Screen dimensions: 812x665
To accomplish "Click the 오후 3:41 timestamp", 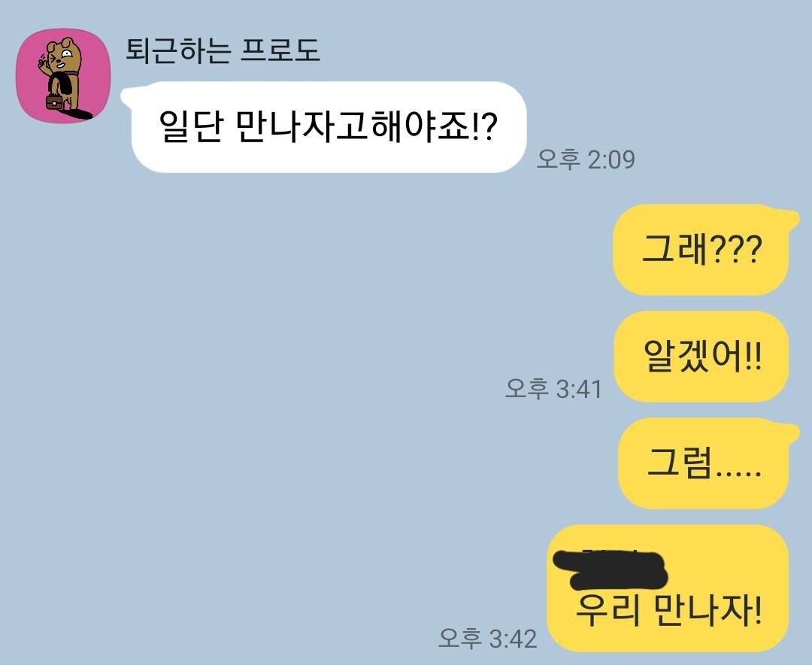I will (553, 389).
